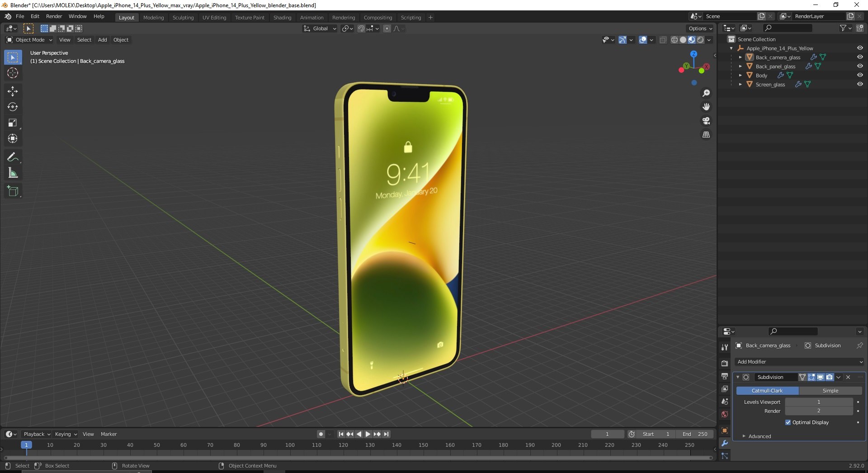Toggle modifier On Cage button
The width and height of the screenshot is (868, 473).
tap(802, 377)
